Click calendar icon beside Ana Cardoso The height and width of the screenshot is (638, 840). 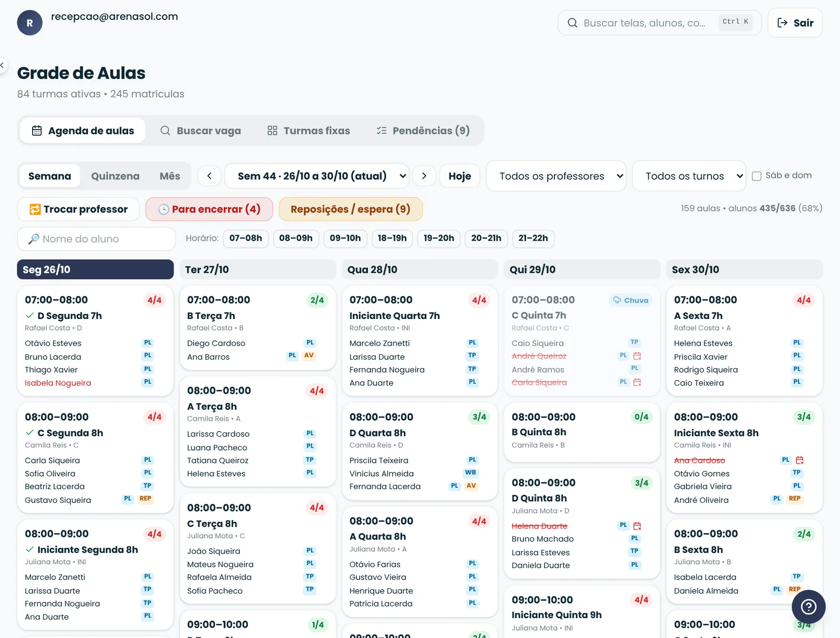tap(800, 460)
